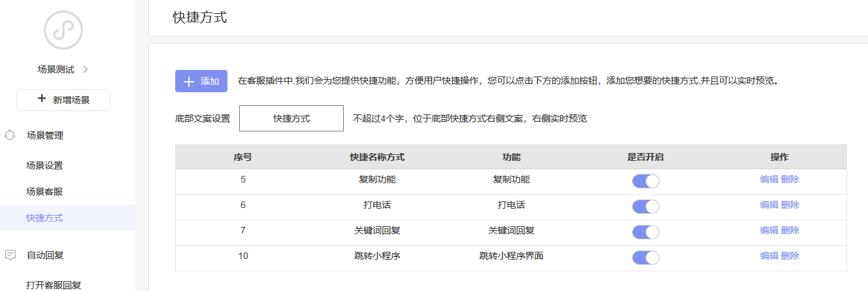The height and width of the screenshot is (291, 868).
Task: Open the 自动回复 menu section
Action: tap(44, 255)
